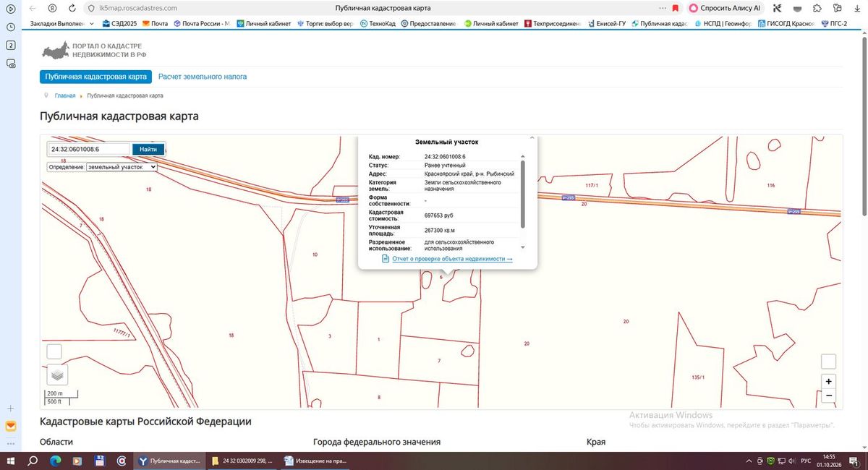Open the 24 32 0302009 folder in taskbar
The image size is (868, 470).
242,461
